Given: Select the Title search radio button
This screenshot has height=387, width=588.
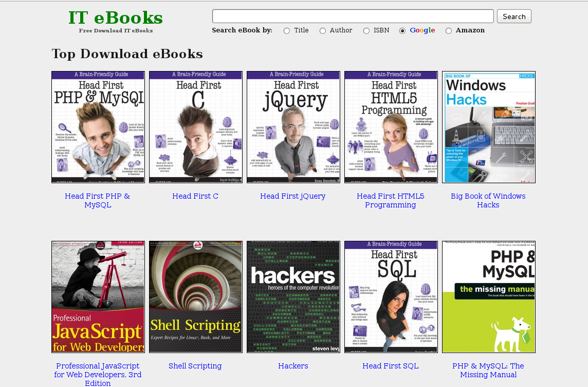Looking at the screenshot, I should point(286,30).
